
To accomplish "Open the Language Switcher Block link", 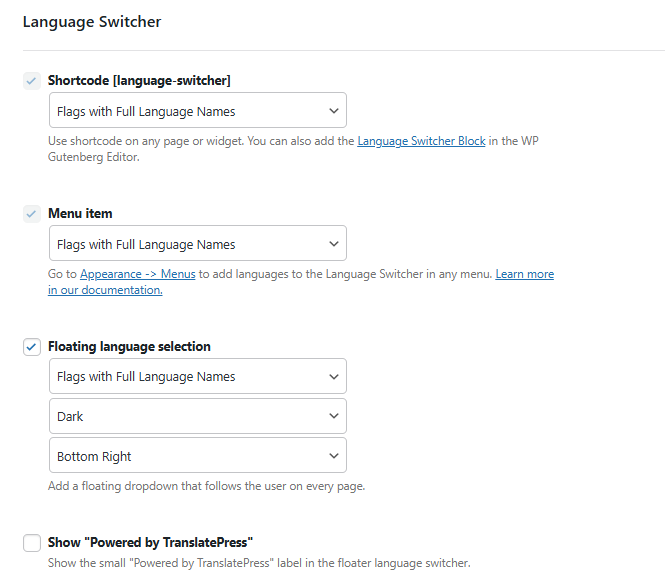I will (x=421, y=142).
